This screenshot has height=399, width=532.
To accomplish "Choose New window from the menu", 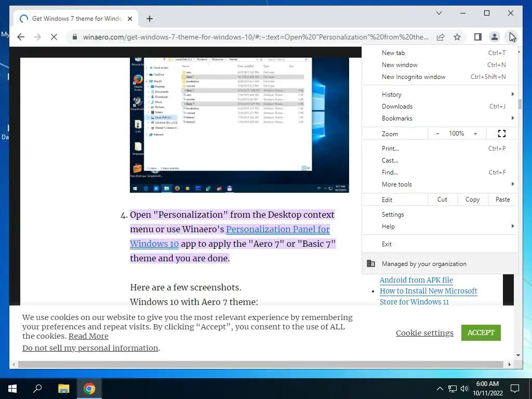I will (x=440, y=65).
